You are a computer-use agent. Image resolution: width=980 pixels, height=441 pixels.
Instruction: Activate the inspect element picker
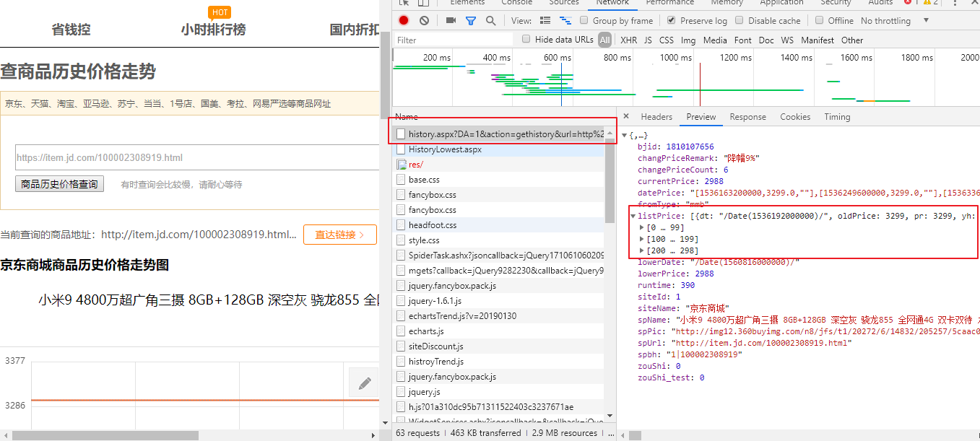(404, 3)
